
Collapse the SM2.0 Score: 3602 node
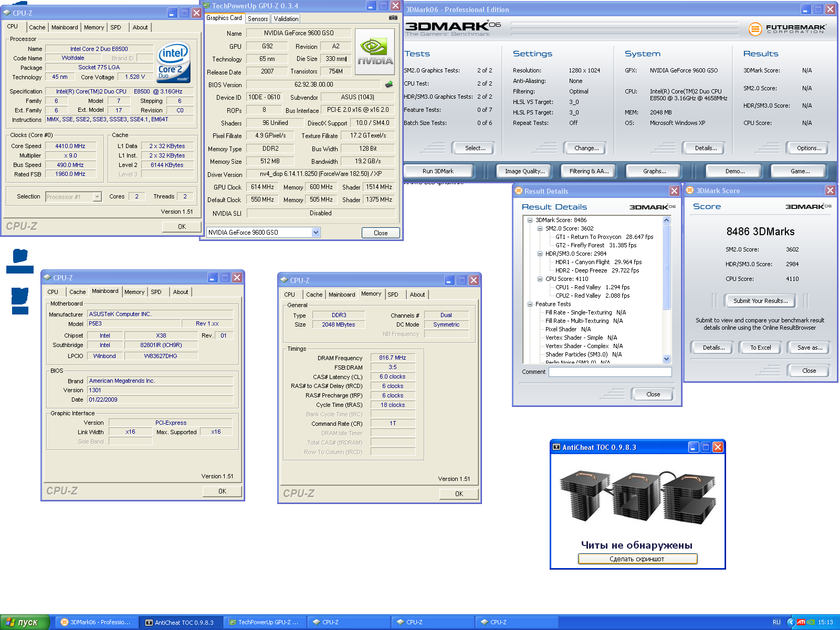[x=540, y=228]
